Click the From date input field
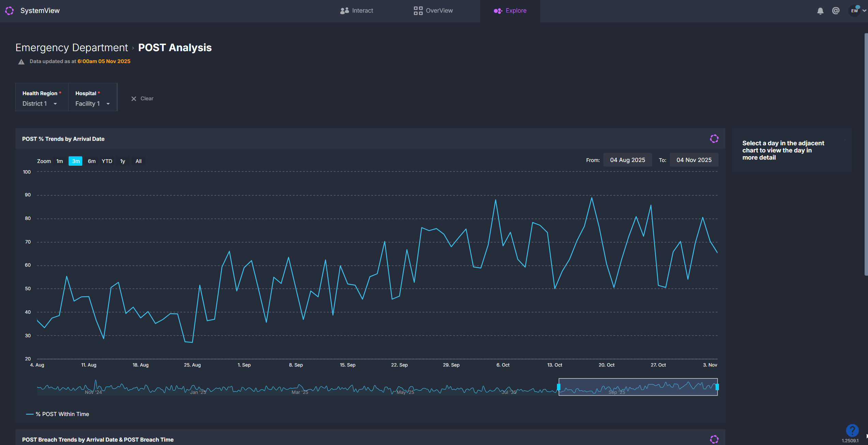The image size is (868, 445). 627,160
